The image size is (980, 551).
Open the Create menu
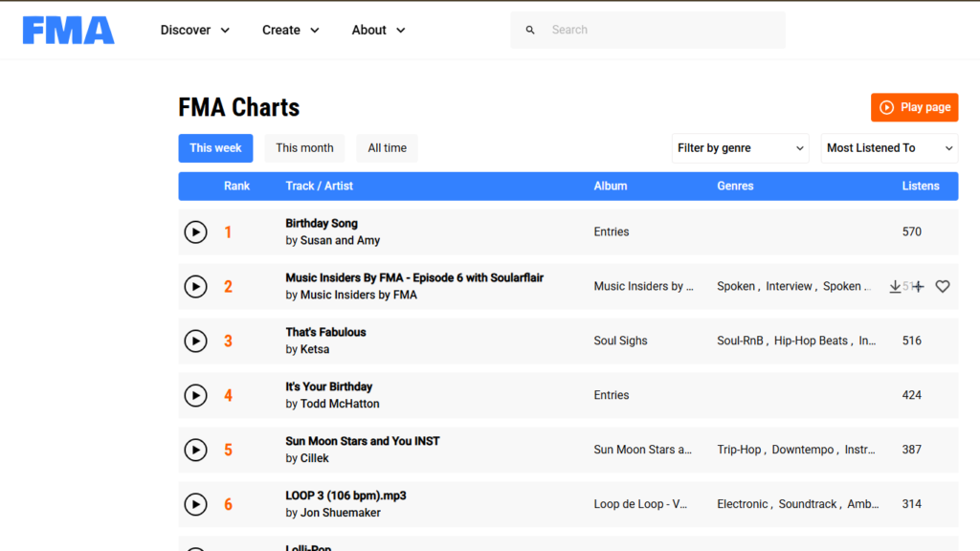[x=291, y=30]
